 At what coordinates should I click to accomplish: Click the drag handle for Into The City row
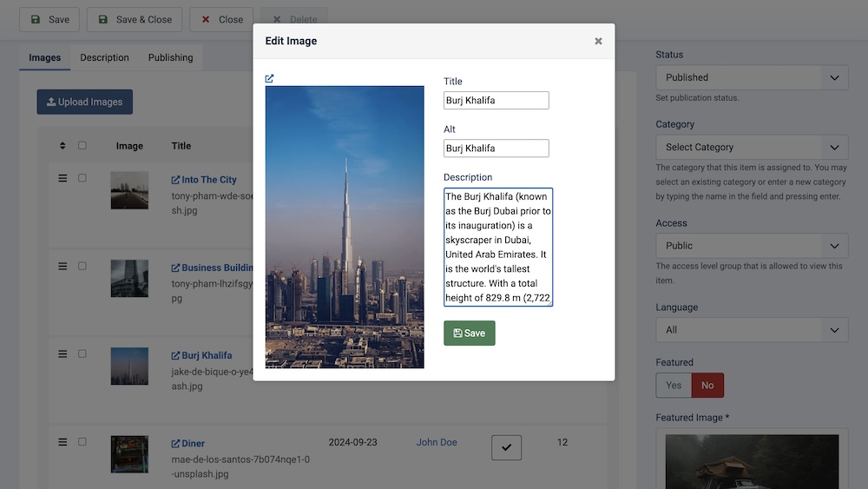[x=62, y=178]
